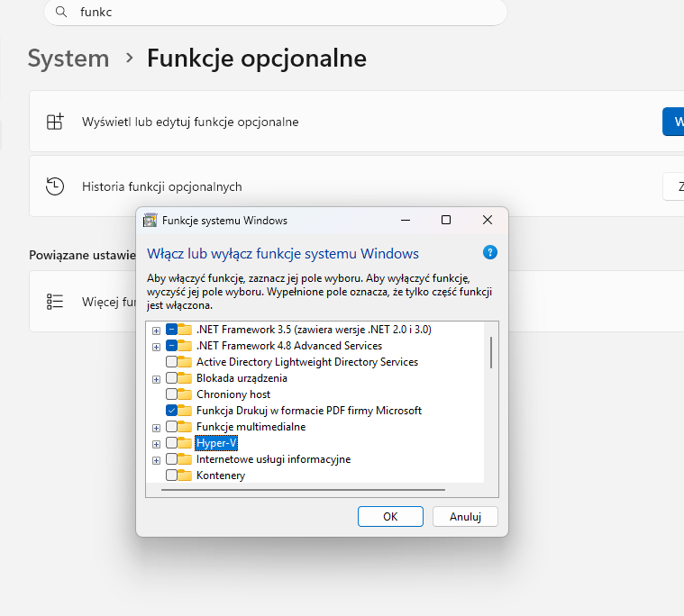Go to System in the breadcrumb
The image size is (684, 616).
(68, 59)
